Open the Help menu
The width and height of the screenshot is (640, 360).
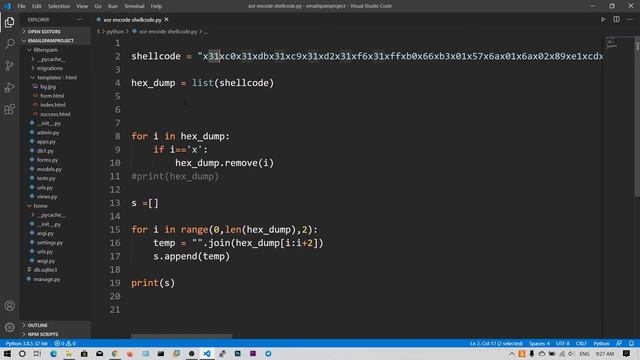156,6
